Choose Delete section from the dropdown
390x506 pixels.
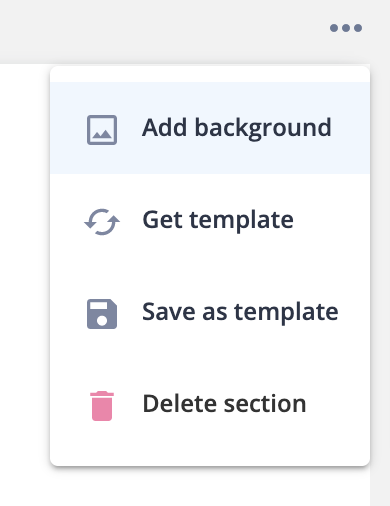coord(210,404)
